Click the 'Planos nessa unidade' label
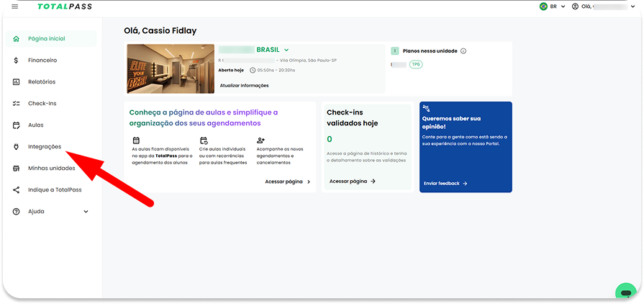 coord(430,51)
